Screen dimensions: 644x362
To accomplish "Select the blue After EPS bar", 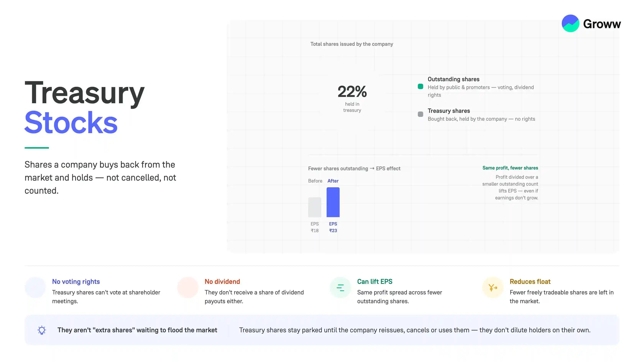I will 333,202.
